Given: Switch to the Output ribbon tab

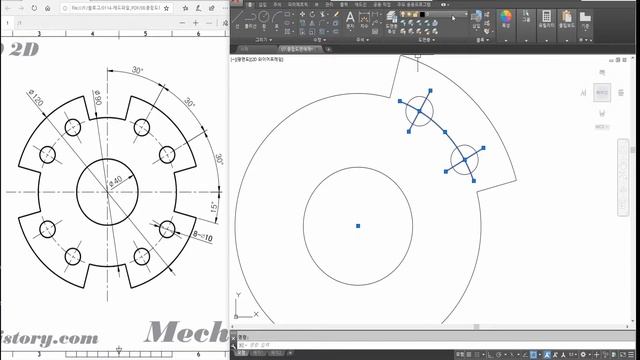Looking at the screenshot, I should coord(344,4).
